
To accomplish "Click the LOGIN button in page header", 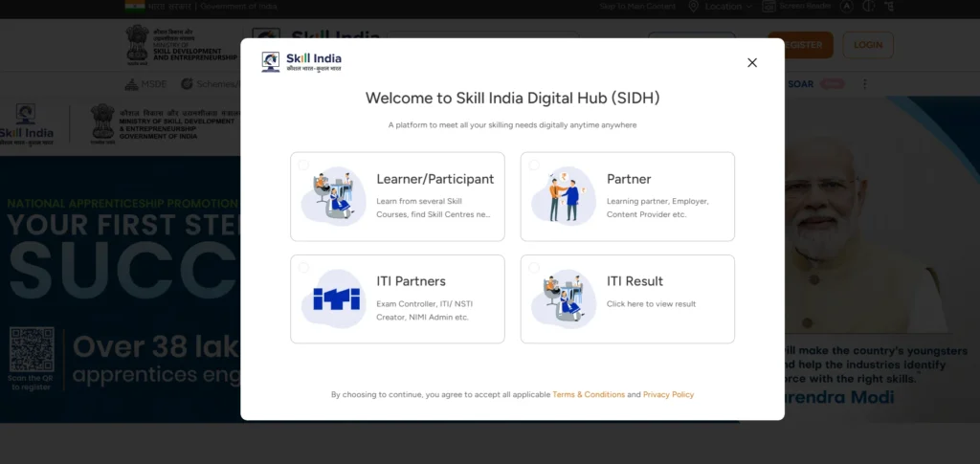I will 868,45.
